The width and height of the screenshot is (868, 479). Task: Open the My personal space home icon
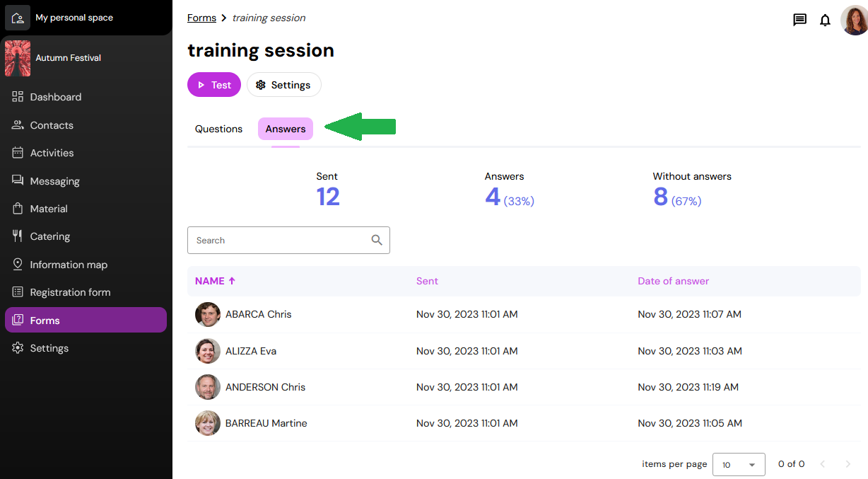[x=18, y=18]
